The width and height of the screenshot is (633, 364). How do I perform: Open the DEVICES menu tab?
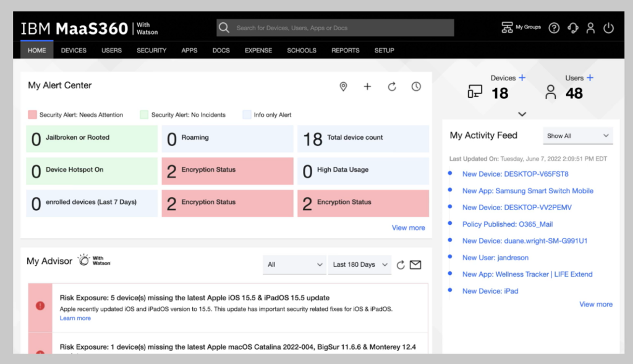coord(74,50)
